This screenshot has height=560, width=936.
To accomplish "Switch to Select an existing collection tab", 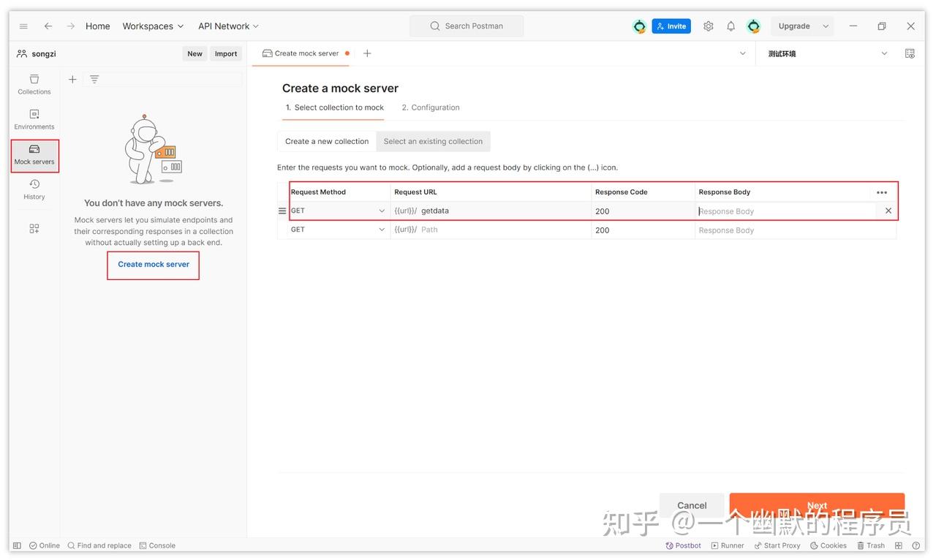I will pos(433,141).
